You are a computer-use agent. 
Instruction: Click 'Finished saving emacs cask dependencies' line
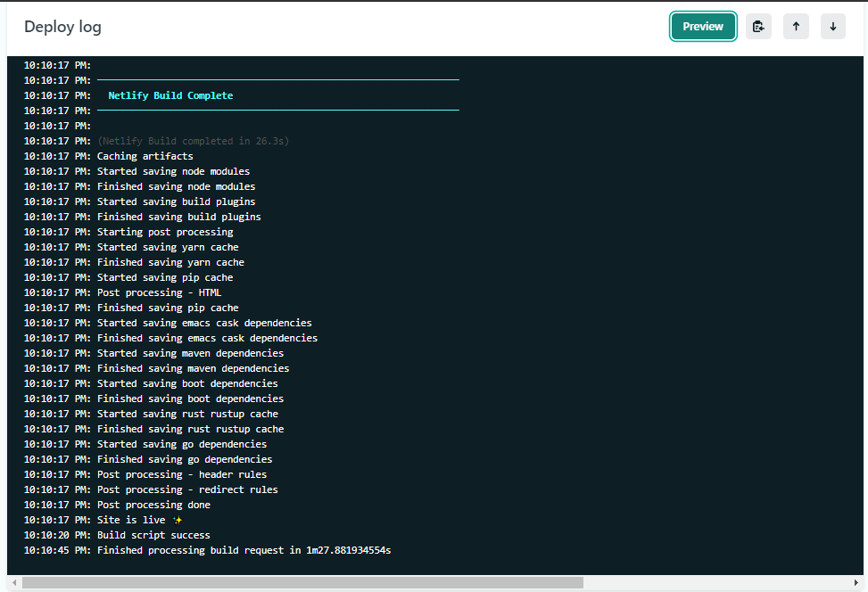[207, 338]
